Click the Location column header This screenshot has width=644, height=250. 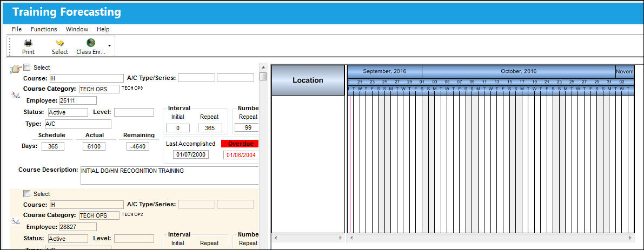pyautogui.click(x=308, y=80)
